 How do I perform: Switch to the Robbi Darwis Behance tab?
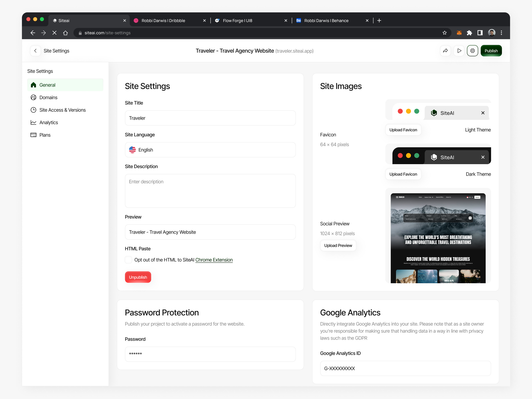pos(326,21)
